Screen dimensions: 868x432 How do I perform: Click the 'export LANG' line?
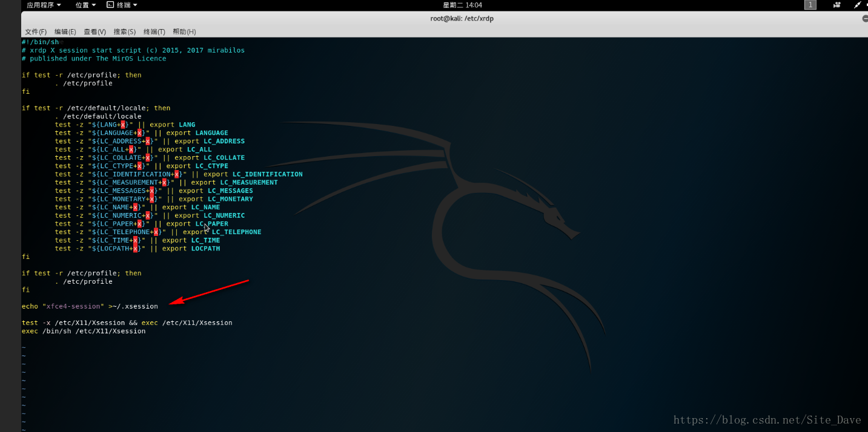point(125,125)
